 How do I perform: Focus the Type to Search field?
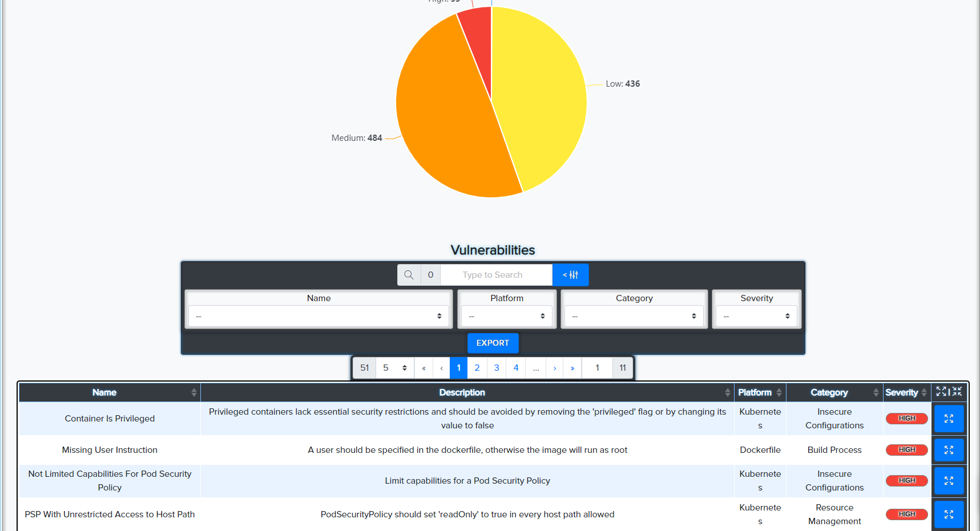click(x=496, y=275)
